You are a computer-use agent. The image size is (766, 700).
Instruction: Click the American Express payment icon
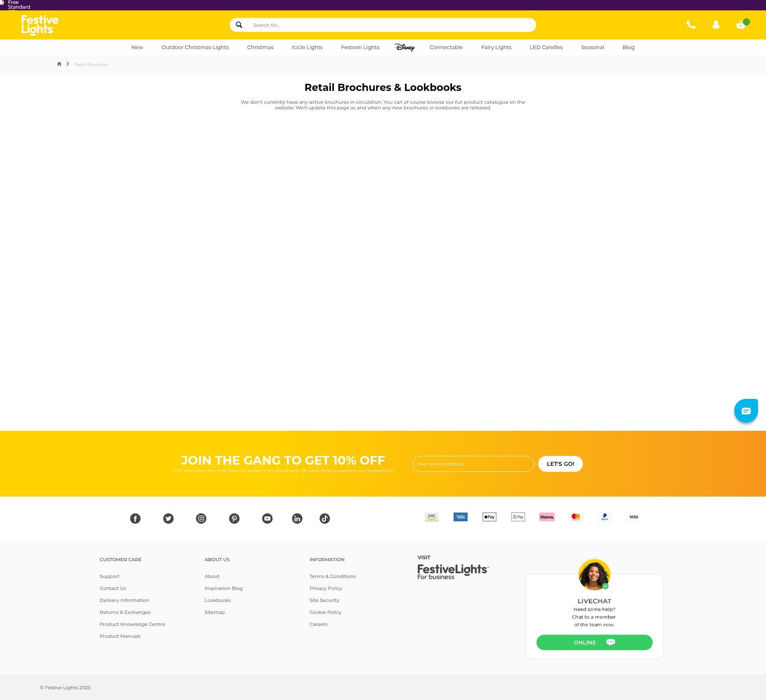[x=460, y=517]
